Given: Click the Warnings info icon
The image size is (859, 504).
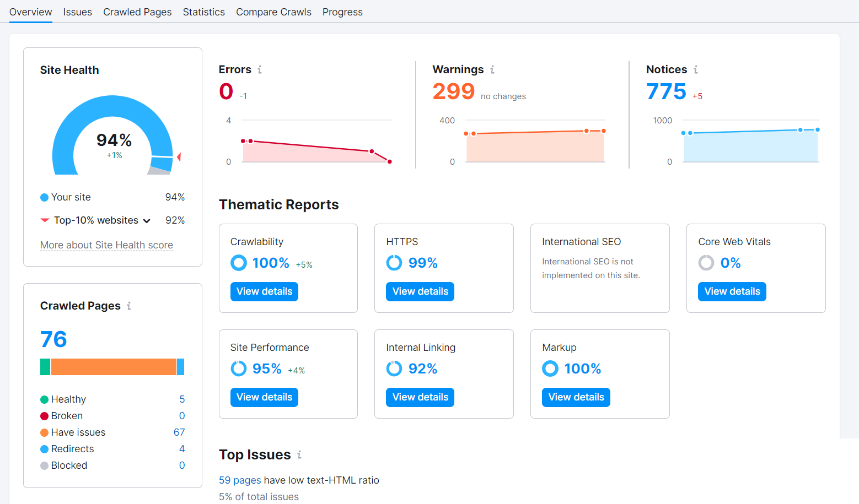Looking at the screenshot, I should pos(492,69).
